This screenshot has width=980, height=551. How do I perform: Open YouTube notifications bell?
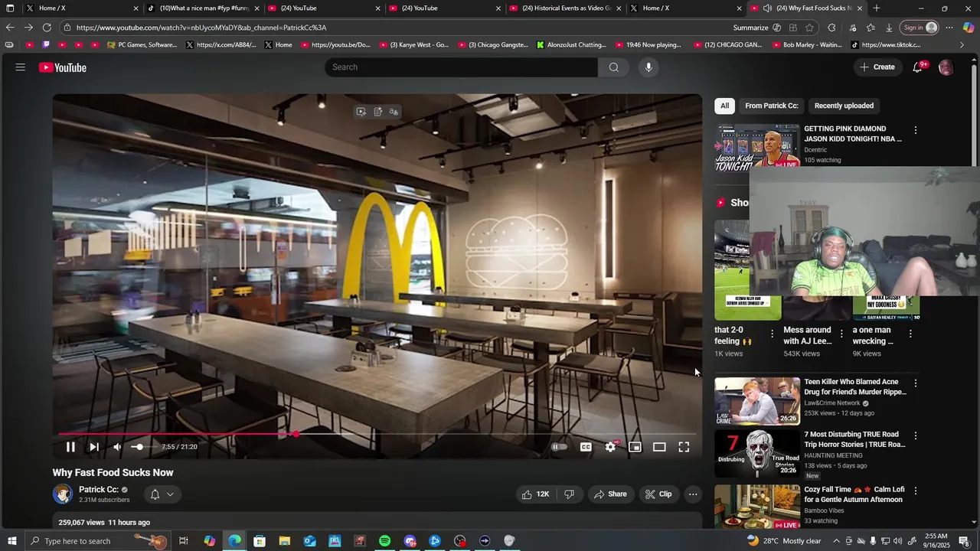(917, 67)
